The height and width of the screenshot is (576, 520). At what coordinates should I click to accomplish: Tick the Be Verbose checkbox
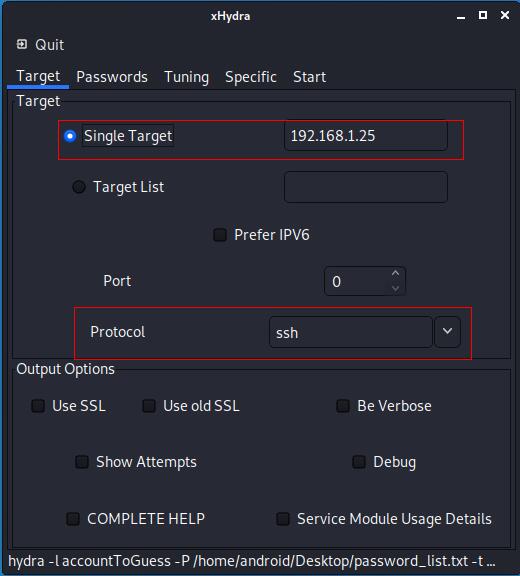(x=343, y=406)
